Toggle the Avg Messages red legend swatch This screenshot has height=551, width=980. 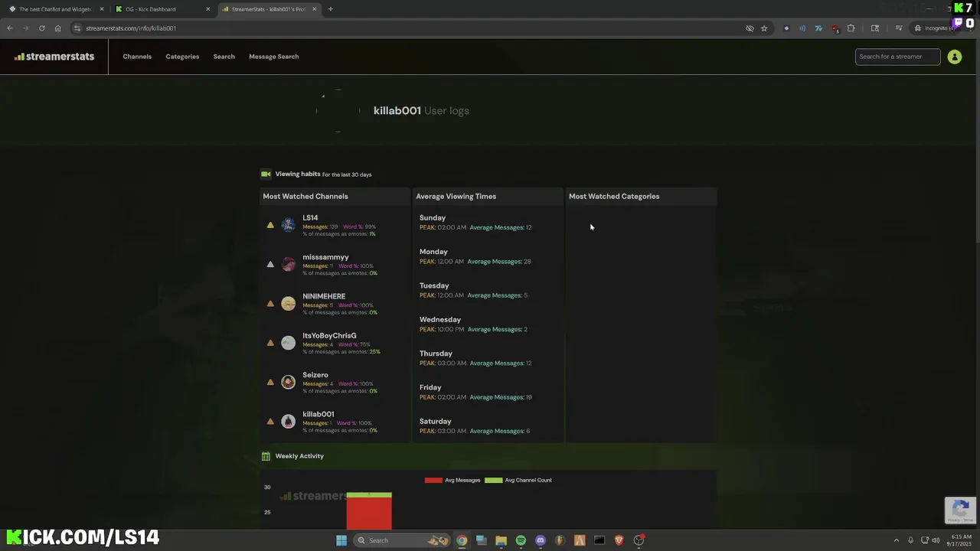click(x=433, y=481)
